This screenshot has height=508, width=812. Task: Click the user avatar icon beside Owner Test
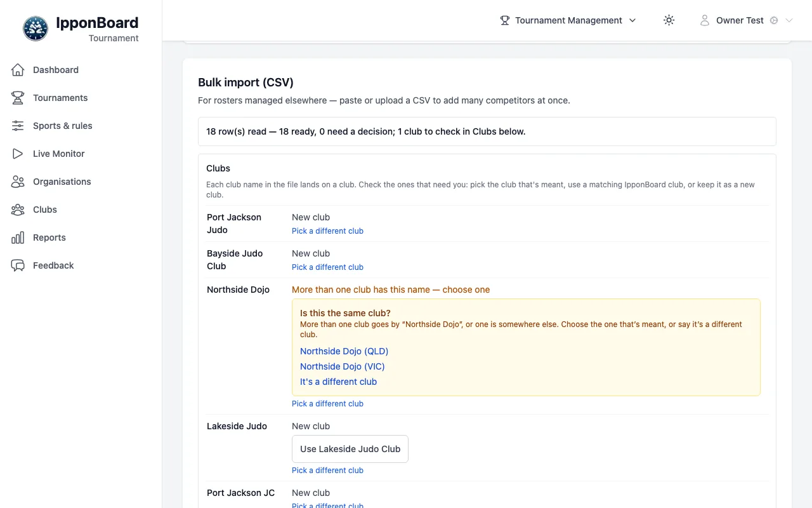click(704, 20)
